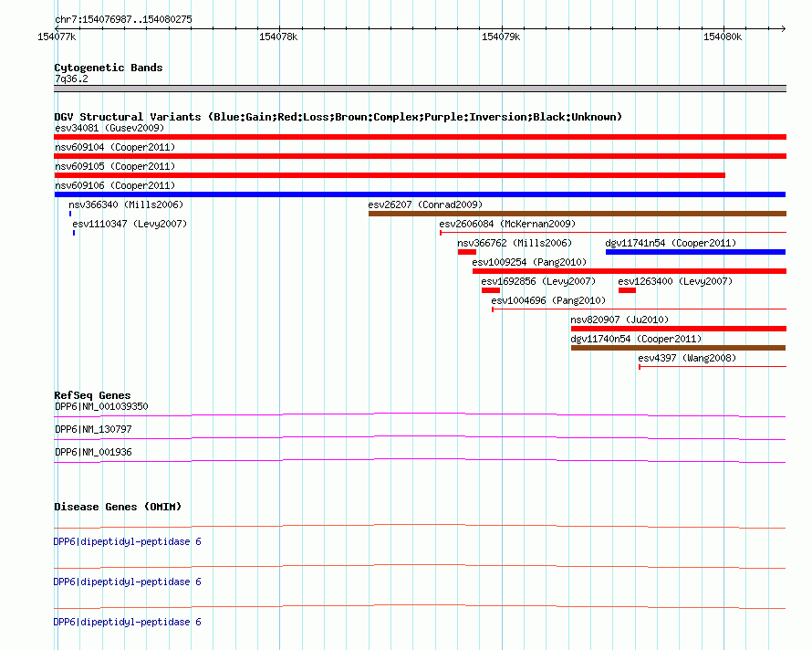Click the Cytogenetic Bands track heading
This screenshot has width=812, height=650.
coord(109,68)
